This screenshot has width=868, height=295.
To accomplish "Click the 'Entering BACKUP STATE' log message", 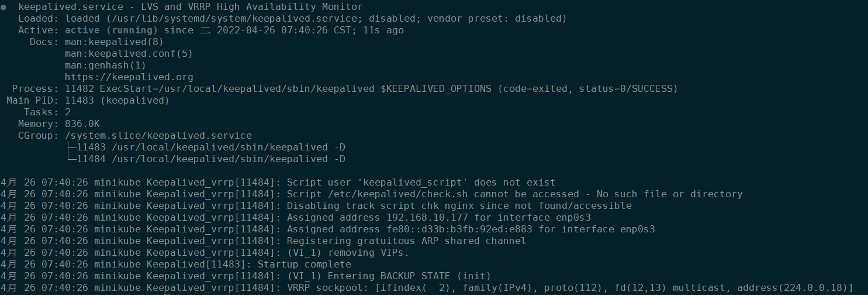I will (x=409, y=276).
